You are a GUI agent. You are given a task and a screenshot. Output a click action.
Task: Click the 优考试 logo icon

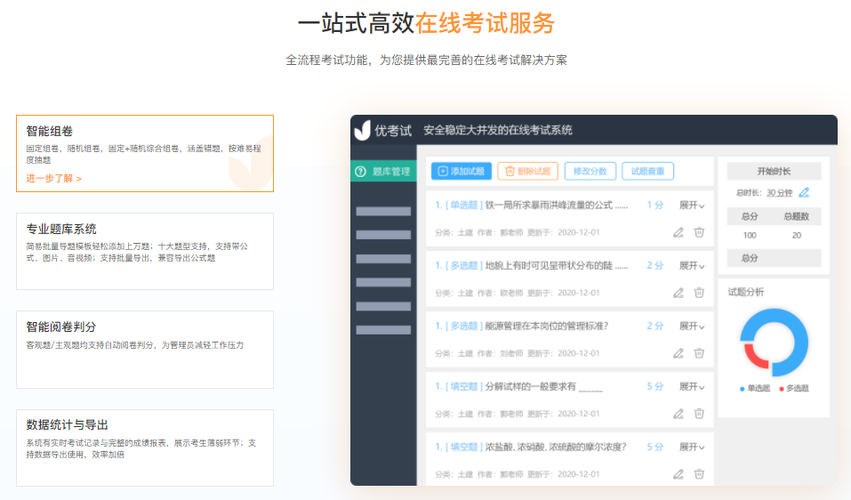(x=362, y=131)
